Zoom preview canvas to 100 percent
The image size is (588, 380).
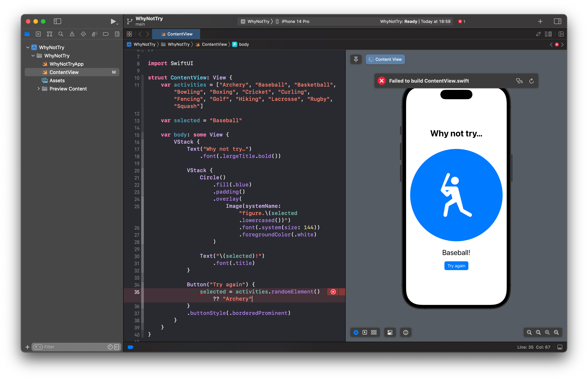538,332
